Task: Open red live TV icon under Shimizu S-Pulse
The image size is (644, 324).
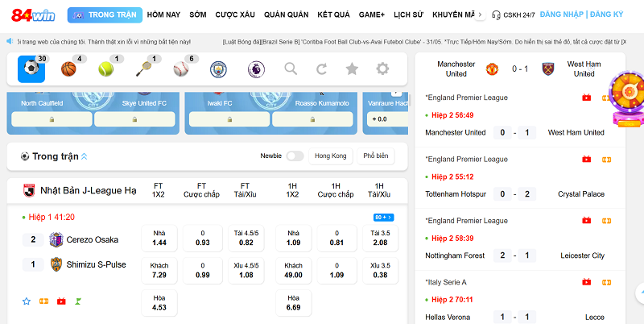Action: [x=61, y=301]
